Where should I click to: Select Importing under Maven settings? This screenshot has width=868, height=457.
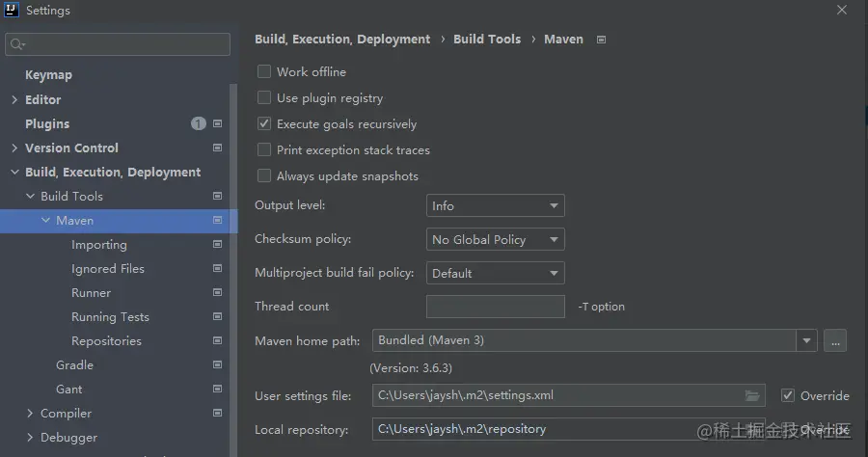(98, 245)
